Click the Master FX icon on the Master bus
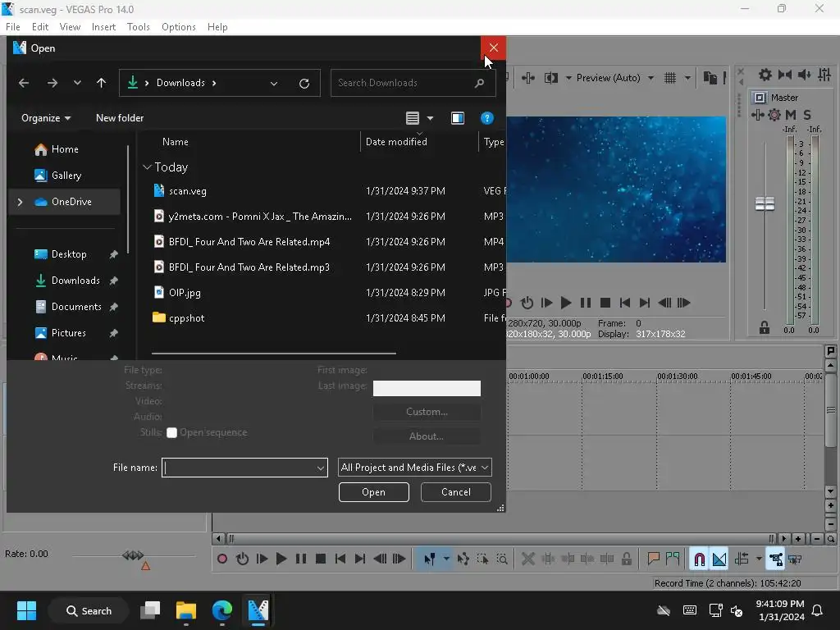Viewport: 840px width, 630px height. 757,115
